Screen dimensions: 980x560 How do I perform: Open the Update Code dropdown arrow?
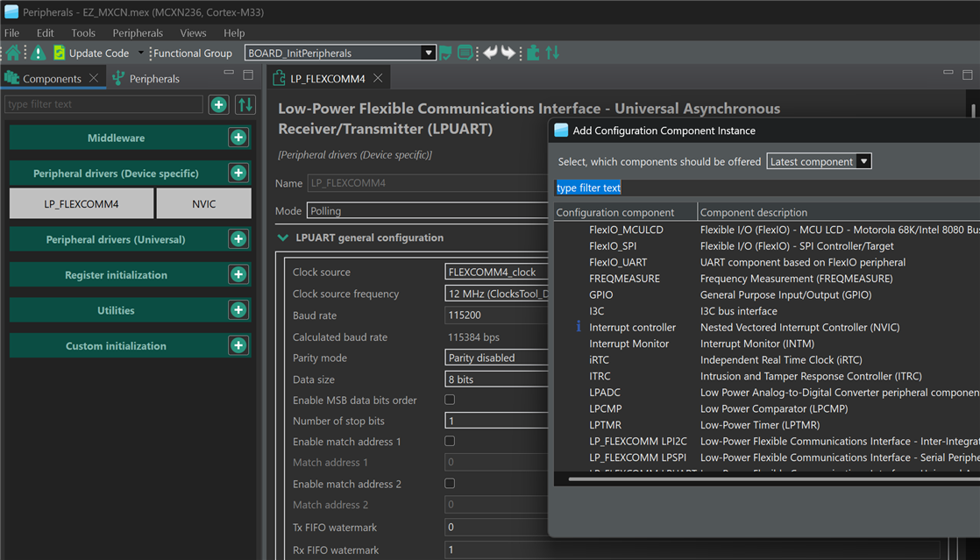(x=140, y=53)
